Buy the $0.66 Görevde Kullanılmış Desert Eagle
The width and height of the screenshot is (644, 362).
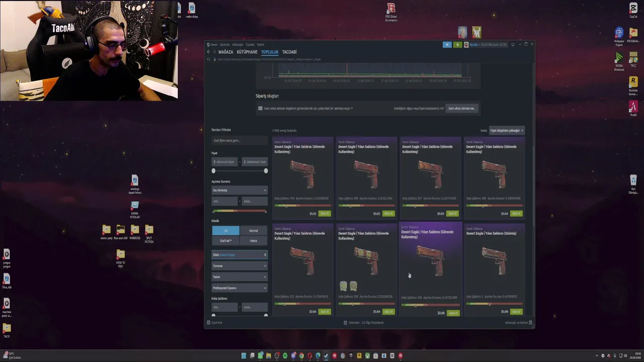pyautogui.click(x=453, y=313)
